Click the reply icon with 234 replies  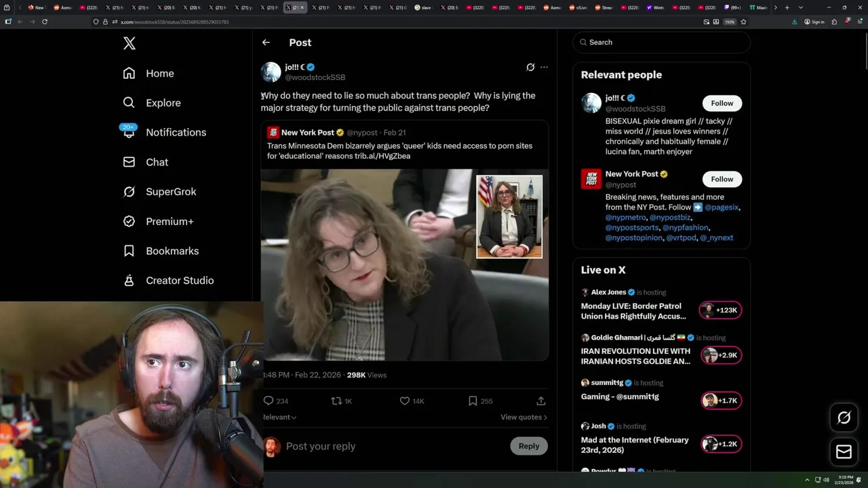pos(269,401)
